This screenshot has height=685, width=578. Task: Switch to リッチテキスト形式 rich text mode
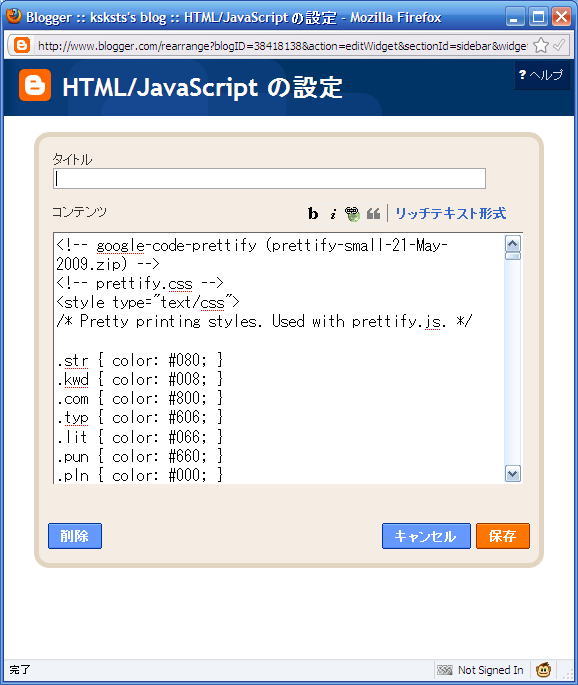[x=451, y=214]
